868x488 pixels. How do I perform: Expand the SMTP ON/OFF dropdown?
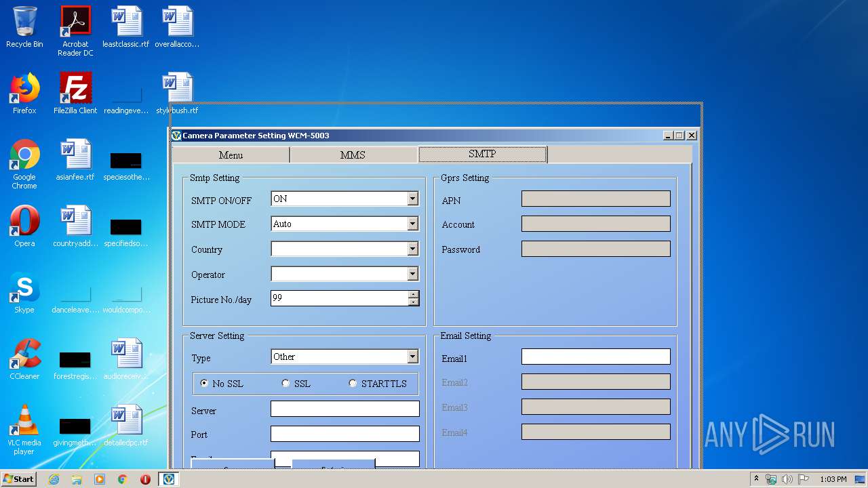pos(412,199)
